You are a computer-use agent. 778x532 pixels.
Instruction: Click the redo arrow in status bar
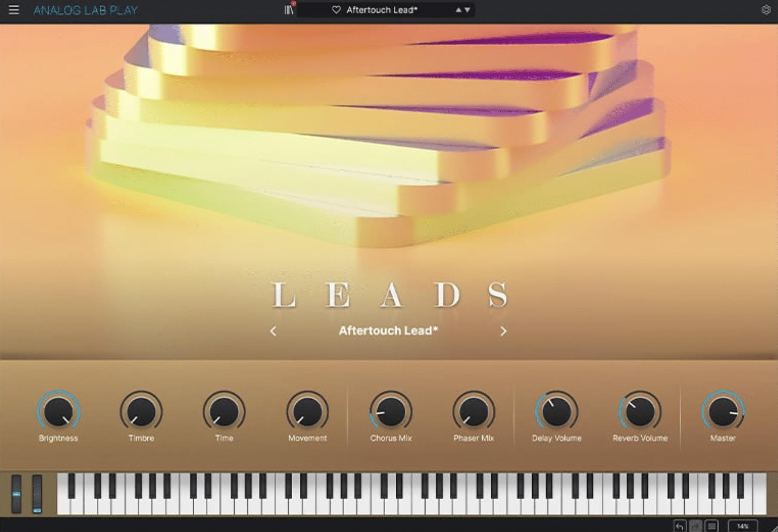[x=695, y=526]
